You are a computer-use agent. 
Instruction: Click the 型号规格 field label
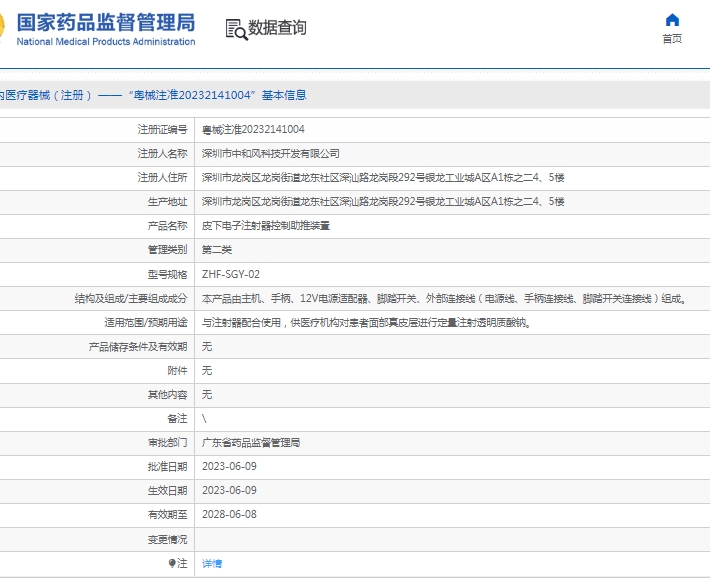pos(168,274)
